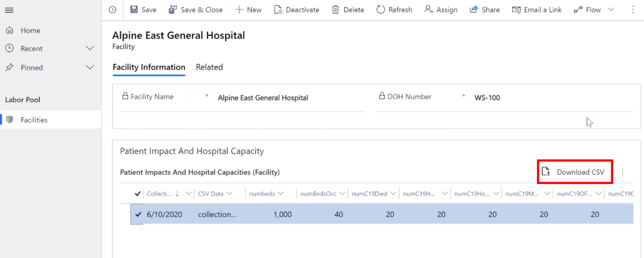The height and width of the screenshot is (258, 644).
Task: Click the Facility Name lock icon
Action: pyautogui.click(x=125, y=96)
